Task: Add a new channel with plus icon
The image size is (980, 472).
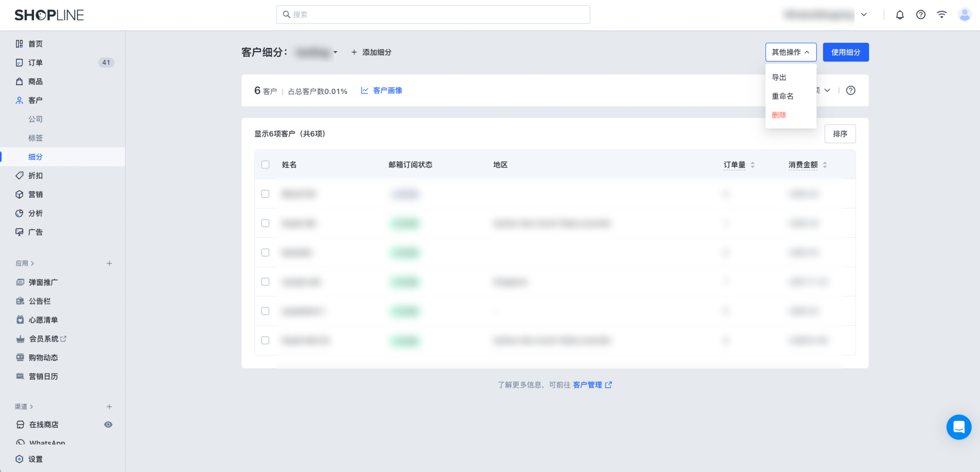Action: click(x=109, y=407)
